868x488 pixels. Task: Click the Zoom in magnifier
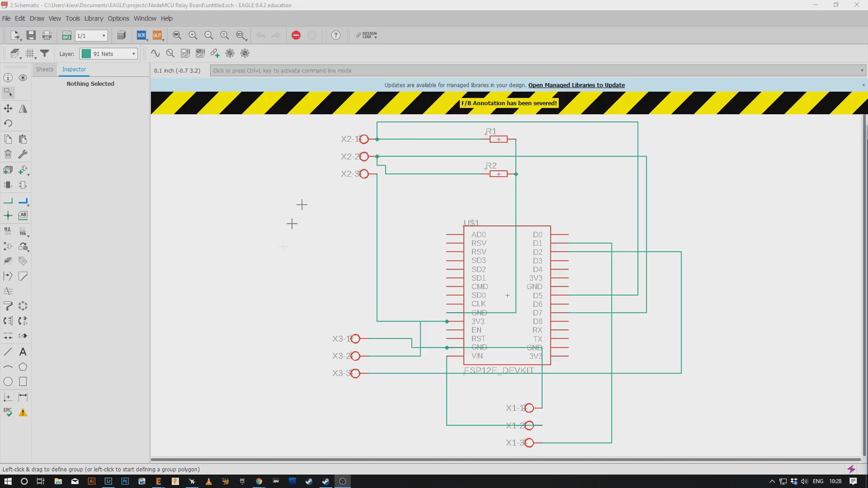193,35
